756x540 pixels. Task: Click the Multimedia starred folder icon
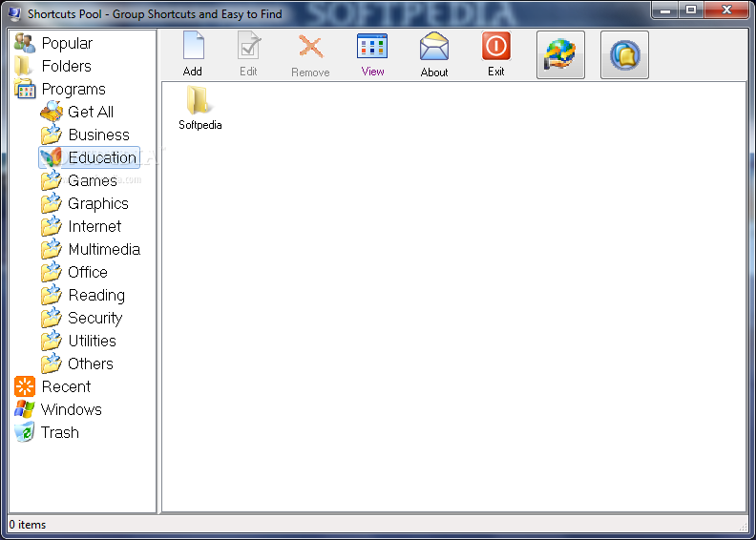(x=52, y=249)
